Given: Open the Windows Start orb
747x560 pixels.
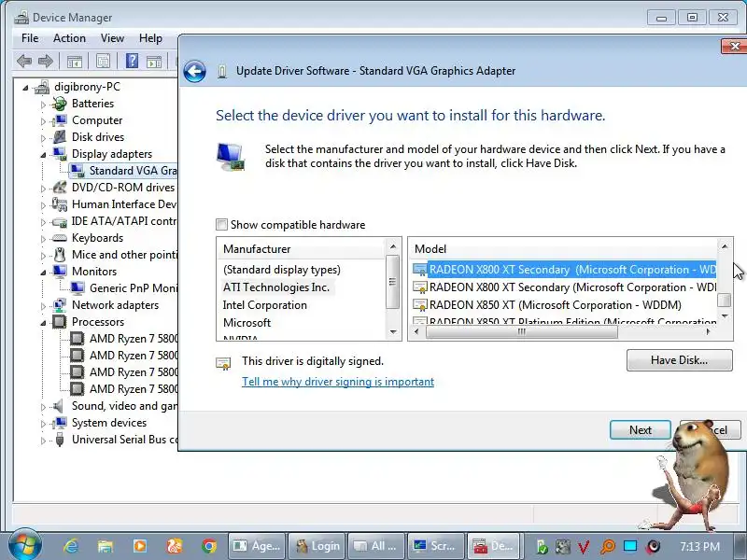Looking at the screenshot, I should pos(25,545).
